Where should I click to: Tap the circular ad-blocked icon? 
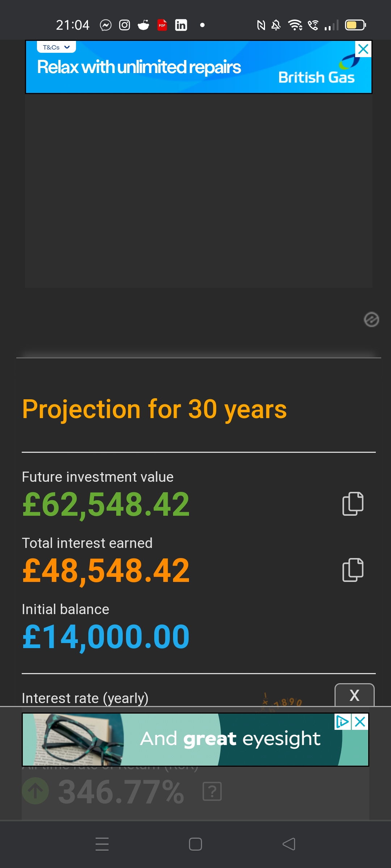(371, 320)
